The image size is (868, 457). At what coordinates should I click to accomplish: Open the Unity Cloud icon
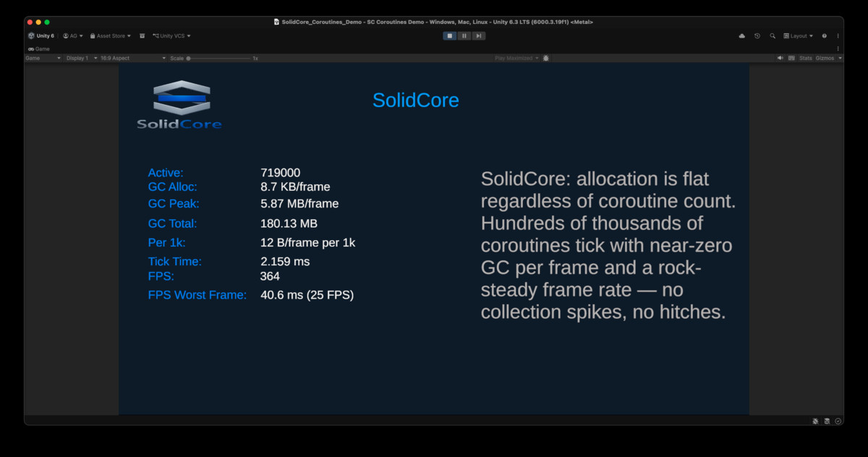[741, 35]
